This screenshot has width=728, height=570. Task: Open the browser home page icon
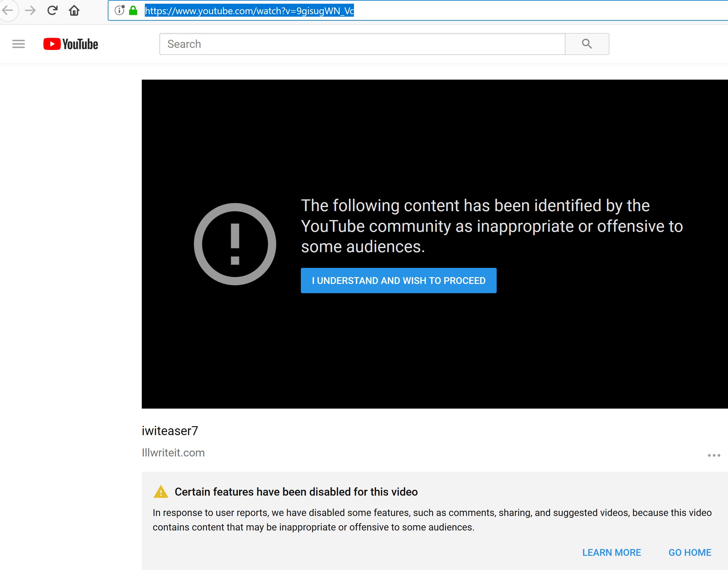click(x=74, y=10)
